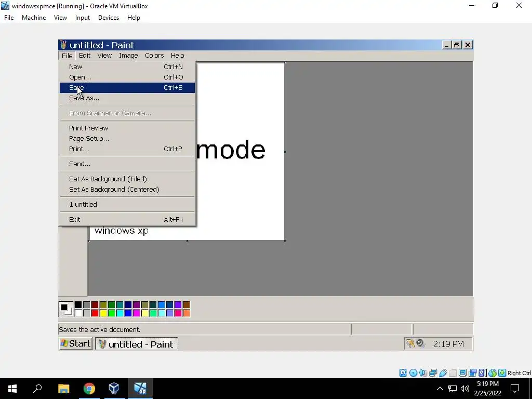
Task: Click the XP tray security keys icon
Action: pos(410,344)
